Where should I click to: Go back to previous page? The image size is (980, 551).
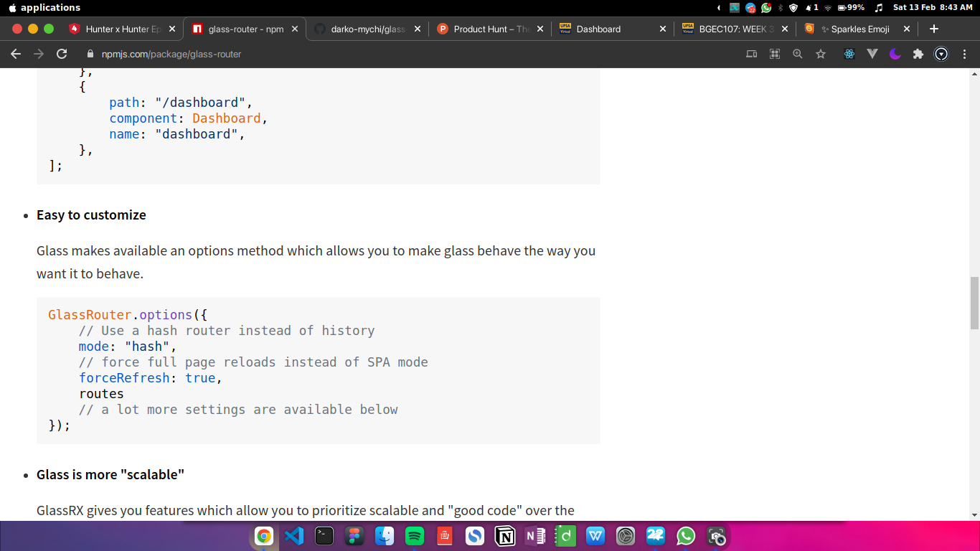pyautogui.click(x=16, y=54)
